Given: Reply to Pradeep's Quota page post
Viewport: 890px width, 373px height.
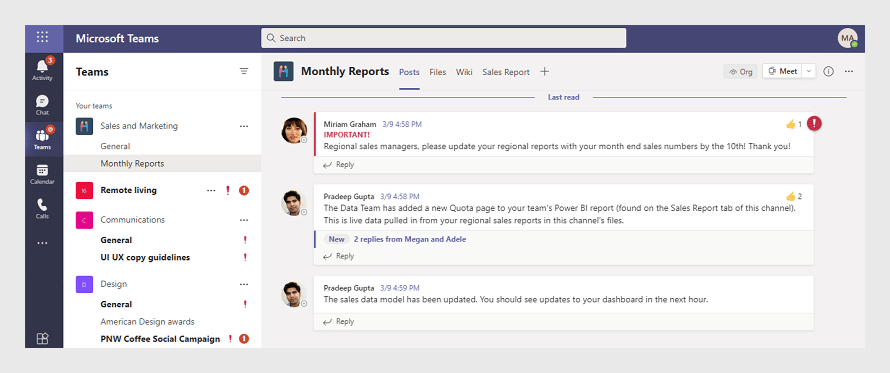Looking at the screenshot, I should click(x=338, y=256).
